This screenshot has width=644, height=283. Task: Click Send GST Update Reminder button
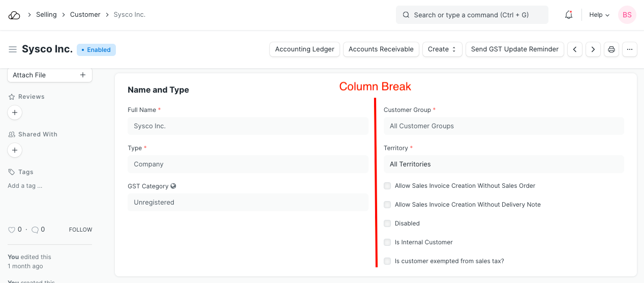tap(514, 49)
